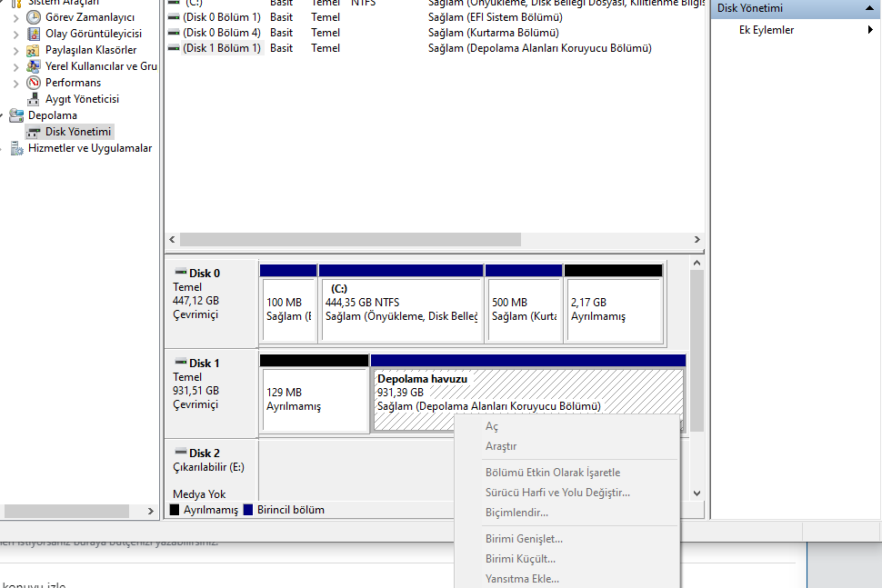
Task: Click the Disk 2 Çıkarılabilir (E:) label
Action: [x=208, y=467]
